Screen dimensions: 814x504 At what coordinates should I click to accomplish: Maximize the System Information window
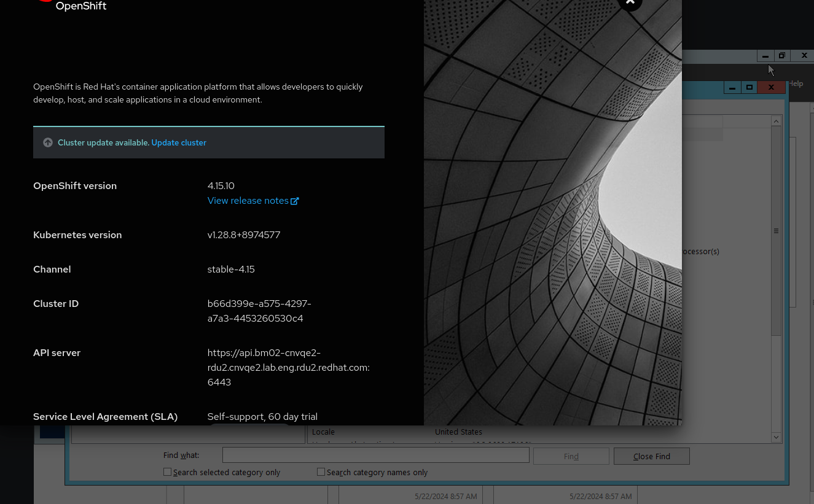pos(749,88)
